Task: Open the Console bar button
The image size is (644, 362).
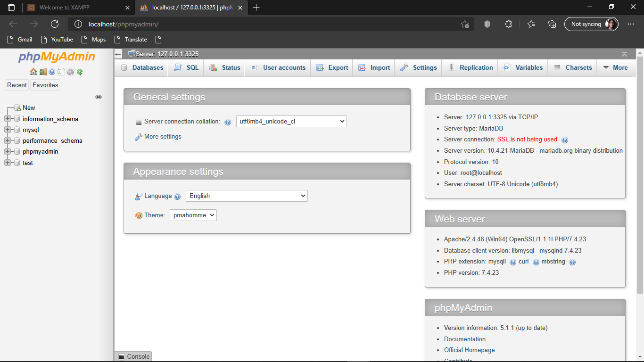Action: click(133, 356)
